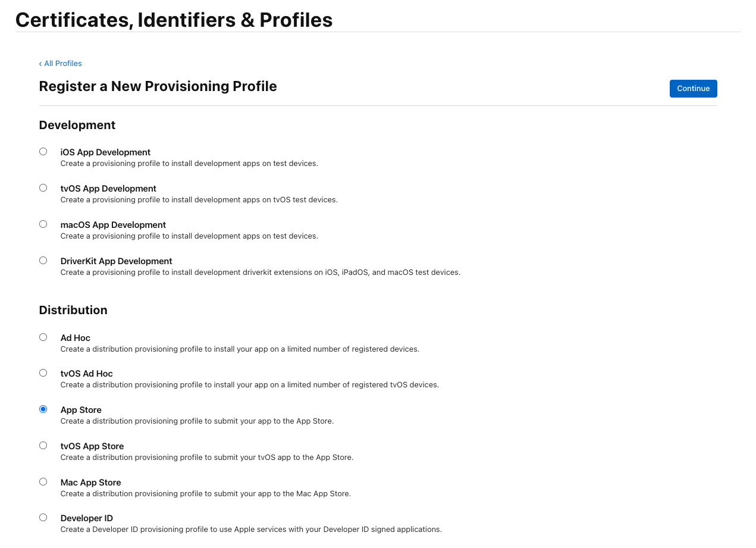Screen dimensions: 756x548
Task: Click the blue Continue button
Action: [693, 88]
